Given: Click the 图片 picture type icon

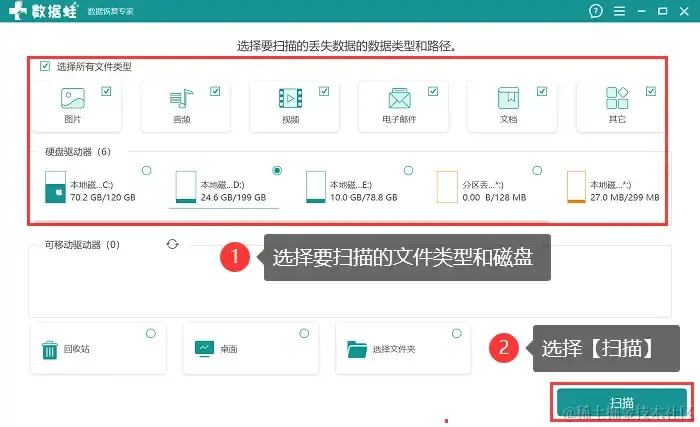Looking at the screenshot, I should pos(73,98).
